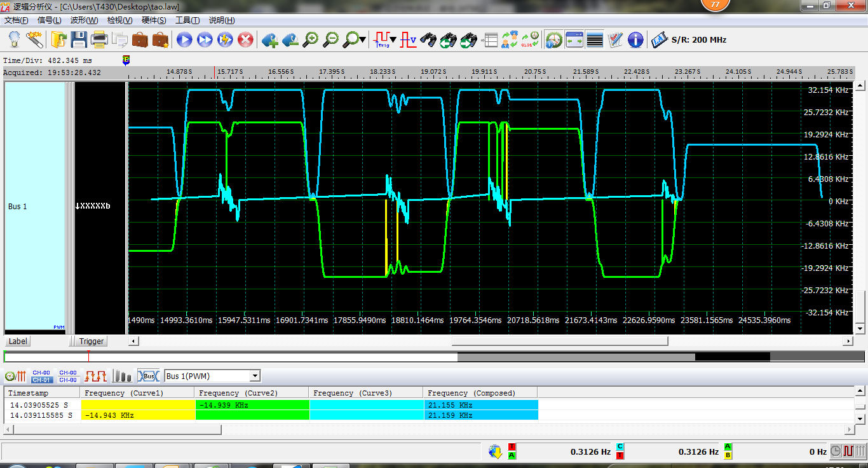
Task: Click the printer icon in toolbar
Action: (x=99, y=40)
